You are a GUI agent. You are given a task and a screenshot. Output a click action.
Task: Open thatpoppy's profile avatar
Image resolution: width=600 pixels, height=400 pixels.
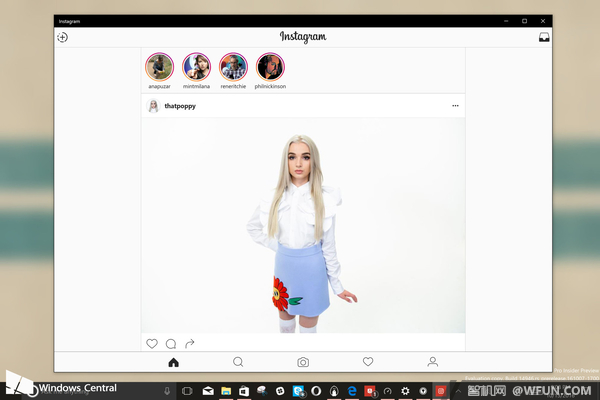pyautogui.click(x=153, y=106)
